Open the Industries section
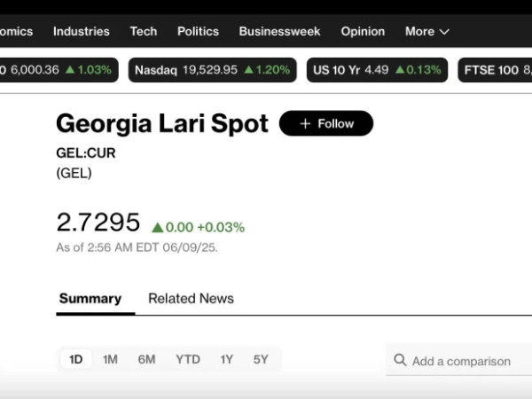The width and height of the screenshot is (532, 399). pos(82,31)
